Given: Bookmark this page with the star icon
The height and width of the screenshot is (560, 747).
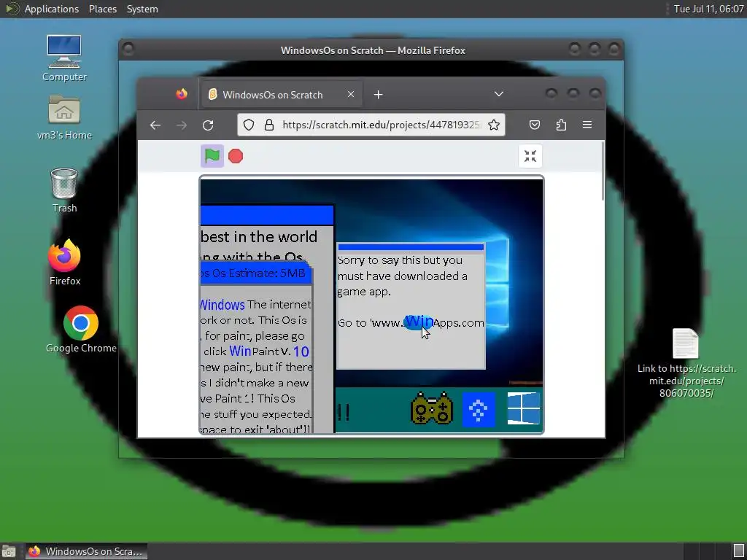Looking at the screenshot, I should [494, 125].
